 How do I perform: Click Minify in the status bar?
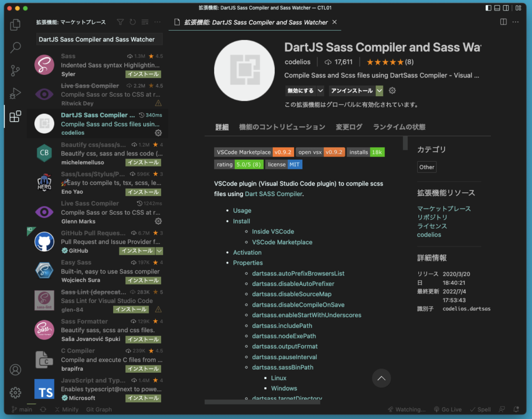pos(67,410)
